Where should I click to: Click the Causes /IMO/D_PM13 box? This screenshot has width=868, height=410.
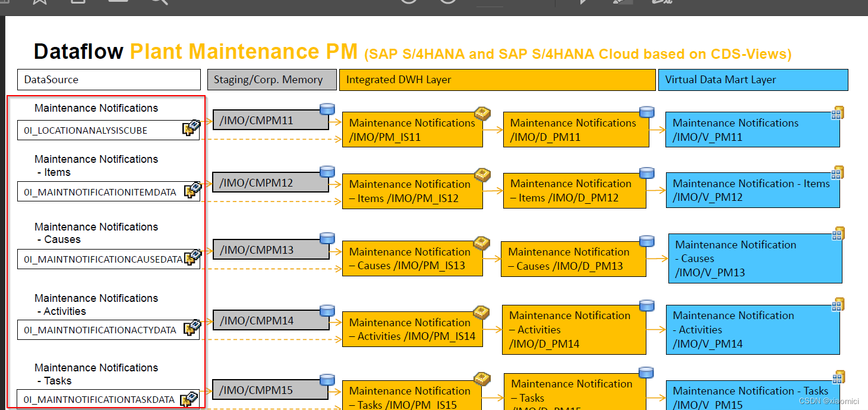(573, 258)
